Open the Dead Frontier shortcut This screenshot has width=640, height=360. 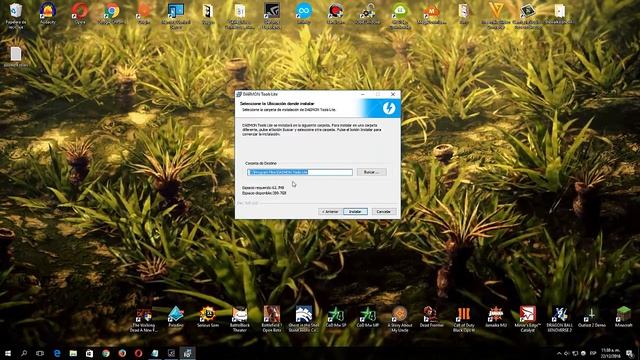pyautogui.click(x=432, y=317)
